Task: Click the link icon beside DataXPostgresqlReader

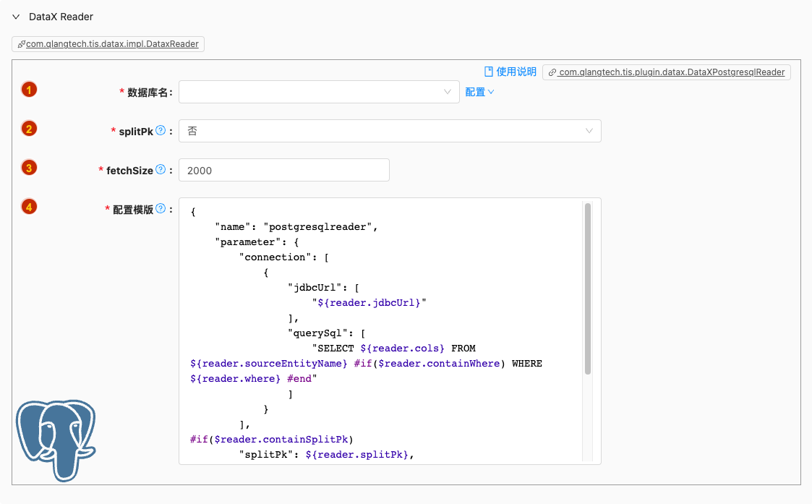Action: tap(552, 72)
